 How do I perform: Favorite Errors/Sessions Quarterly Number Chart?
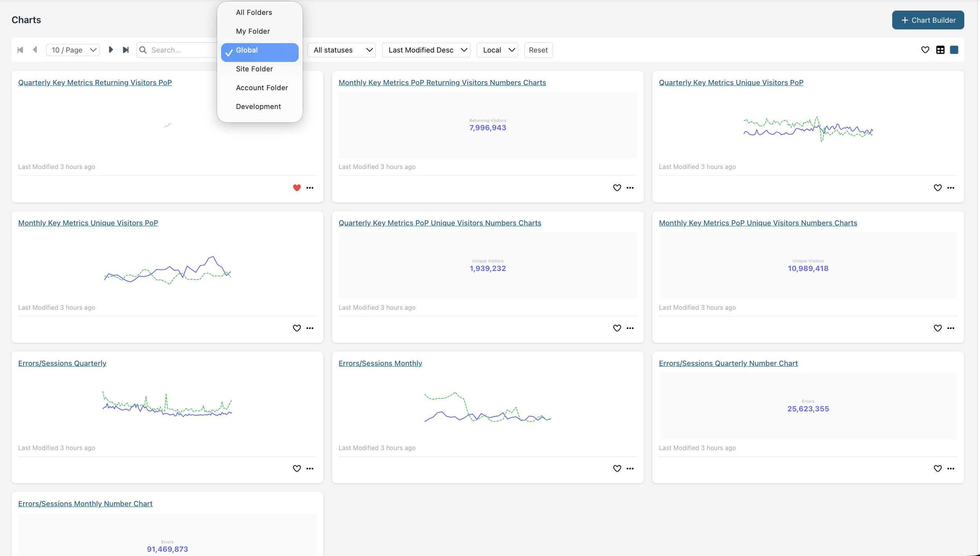[x=938, y=469]
